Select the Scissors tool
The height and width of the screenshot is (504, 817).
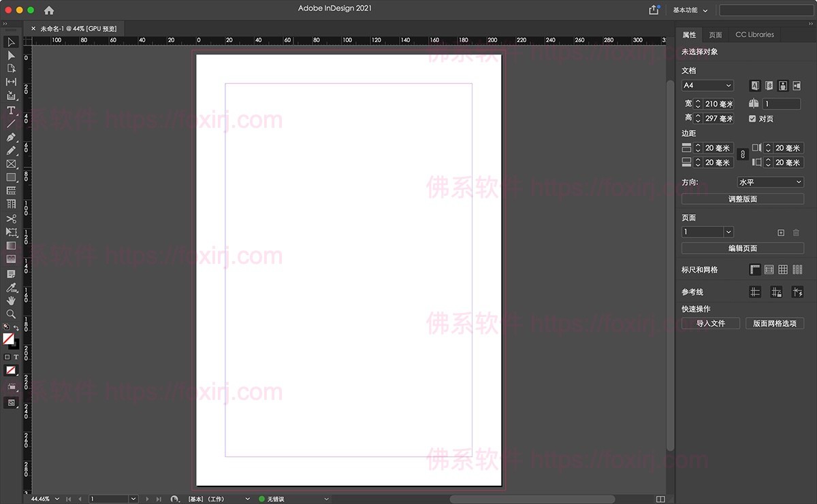pos(11,218)
